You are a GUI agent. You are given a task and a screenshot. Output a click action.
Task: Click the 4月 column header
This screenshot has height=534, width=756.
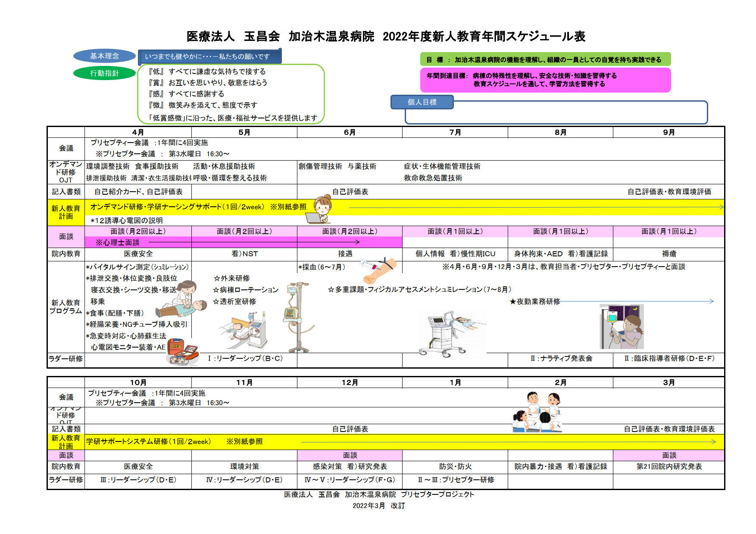tap(138, 132)
